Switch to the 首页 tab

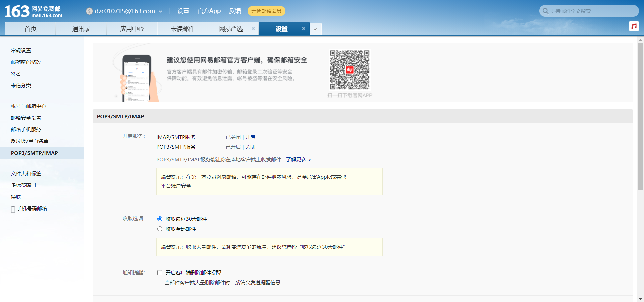[x=31, y=29]
